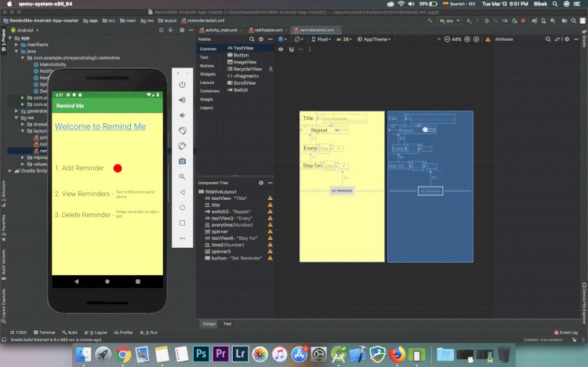
Task: Select the Design editor tab
Action: [209, 324]
